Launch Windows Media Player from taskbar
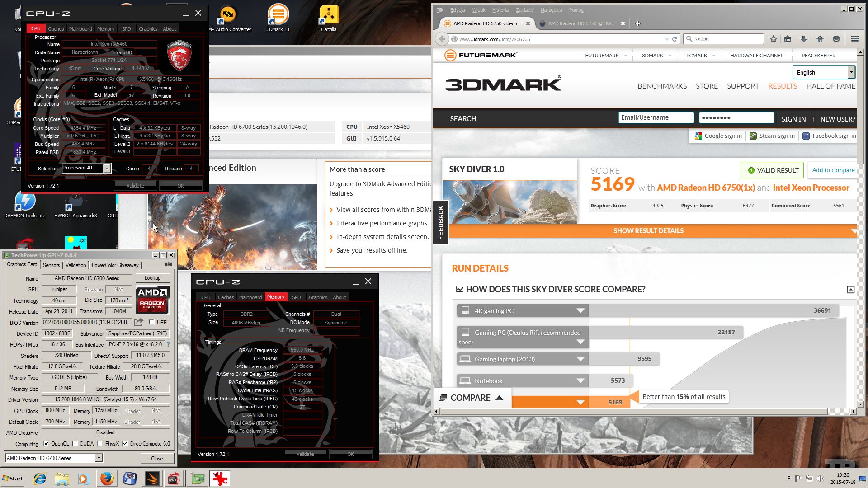 [x=84, y=479]
